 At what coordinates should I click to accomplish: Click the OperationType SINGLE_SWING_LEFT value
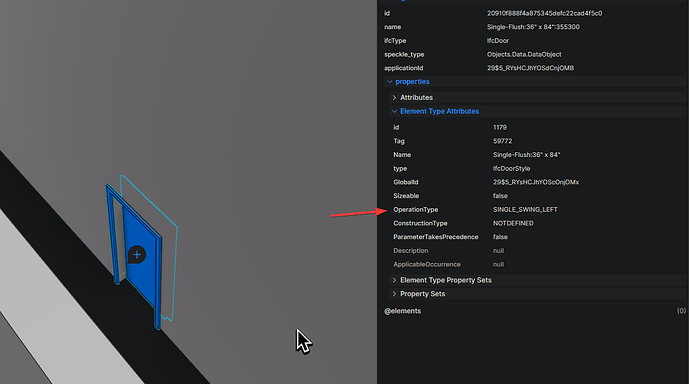(x=525, y=210)
